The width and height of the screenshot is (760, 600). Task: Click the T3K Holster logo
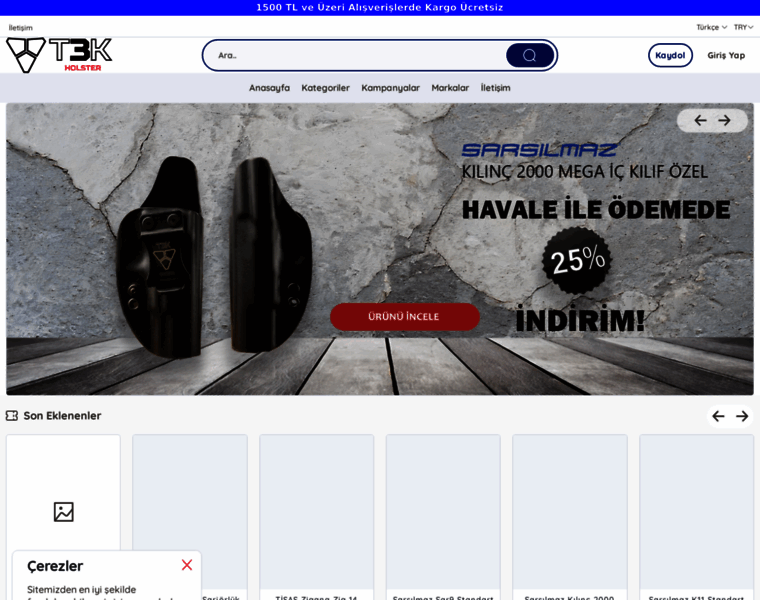pos(59,55)
